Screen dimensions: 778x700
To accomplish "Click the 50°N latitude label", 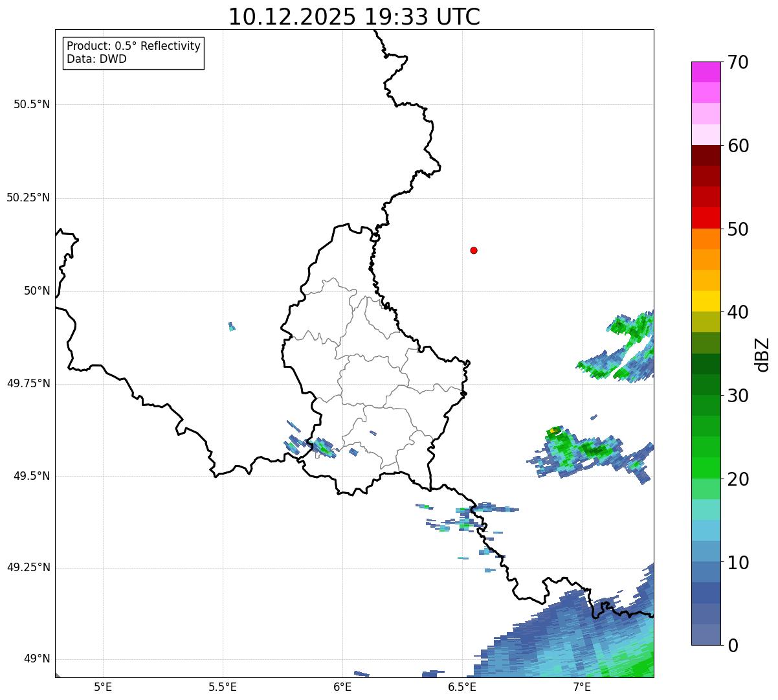I will (x=37, y=291).
